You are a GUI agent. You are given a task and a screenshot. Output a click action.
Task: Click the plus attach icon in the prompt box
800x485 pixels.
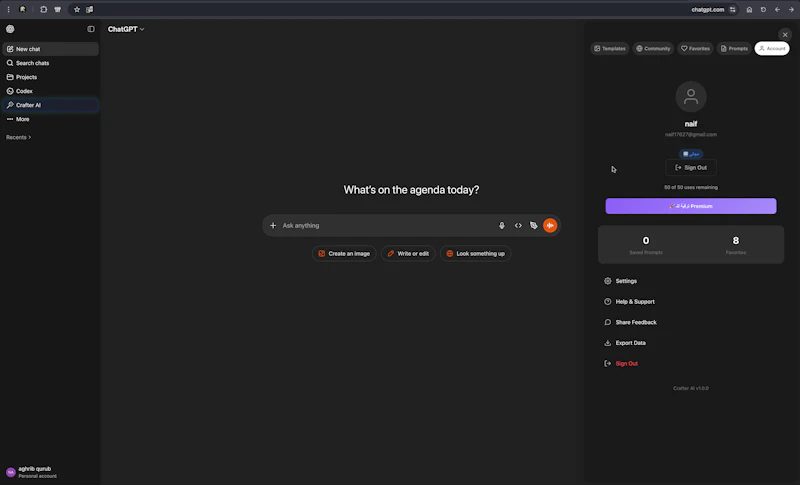pyautogui.click(x=273, y=225)
